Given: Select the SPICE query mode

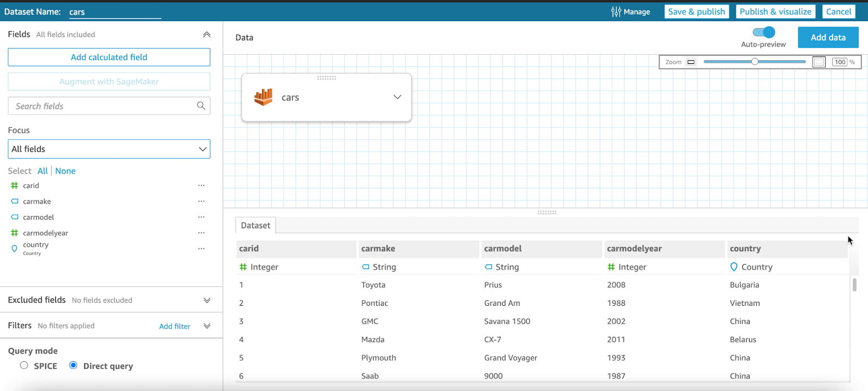Looking at the screenshot, I should point(24,366).
